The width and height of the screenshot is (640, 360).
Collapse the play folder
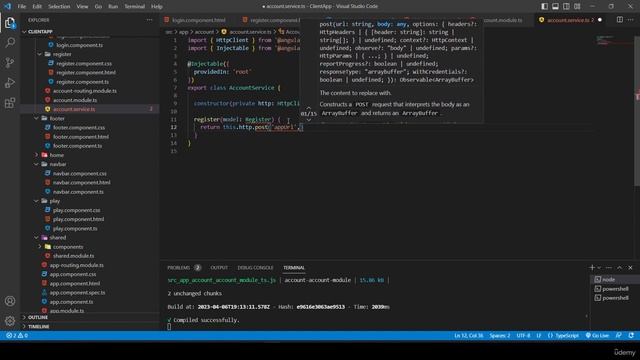click(x=36, y=201)
